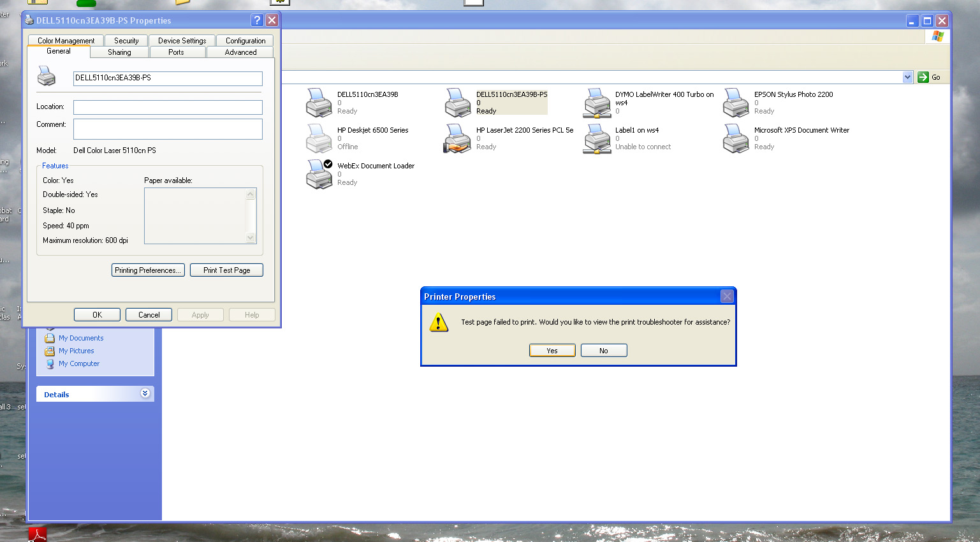The image size is (980, 542).
Task: Select Label1 on ws4 printer icon
Action: [597, 138]
